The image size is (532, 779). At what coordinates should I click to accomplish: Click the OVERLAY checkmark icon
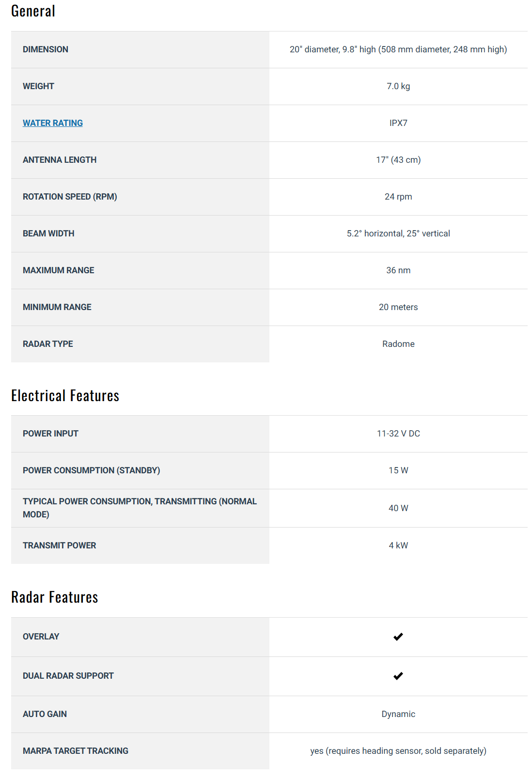tap(398, 637)
